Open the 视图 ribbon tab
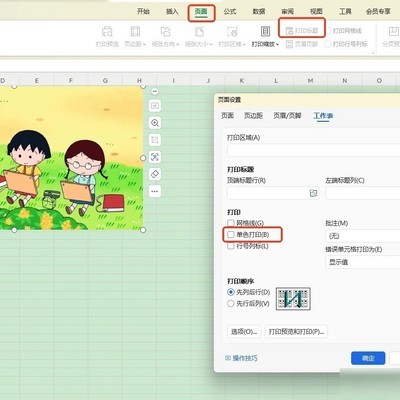 point(316,12)
